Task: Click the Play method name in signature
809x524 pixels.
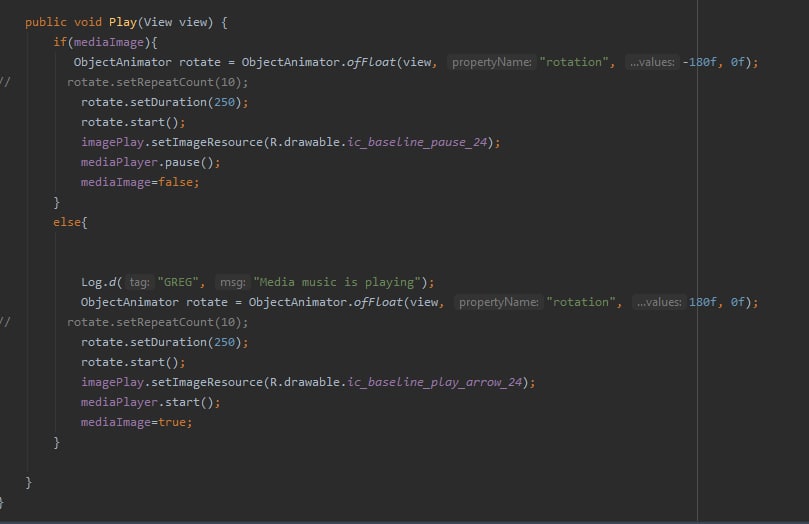Action: (123, 22)
